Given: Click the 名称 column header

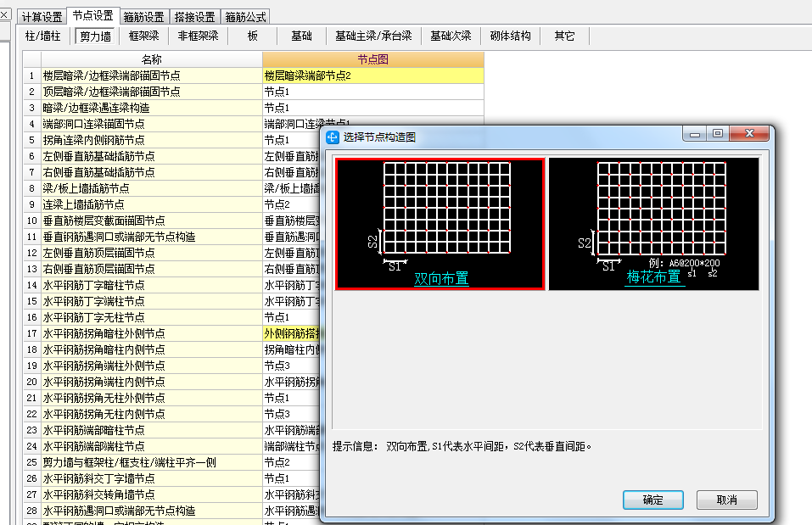Looking at the screenshot, I should tap(151, 59).
